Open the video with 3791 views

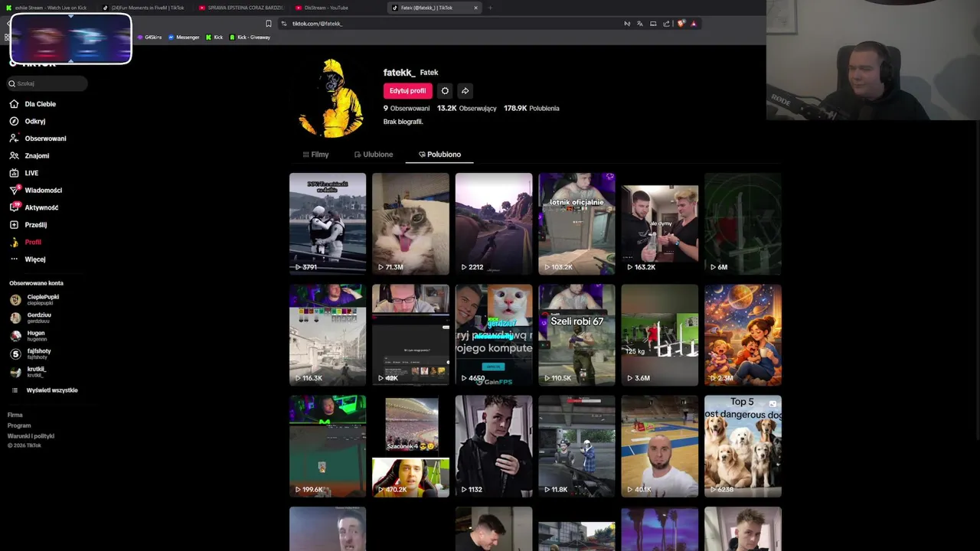pyautogui.click(x=328, y=223)
